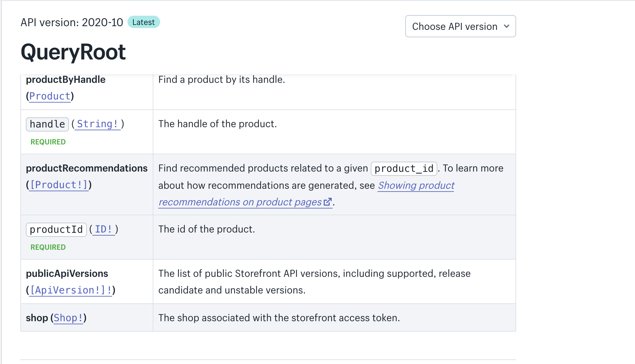Click the productId argument code tag

[56, 229]
